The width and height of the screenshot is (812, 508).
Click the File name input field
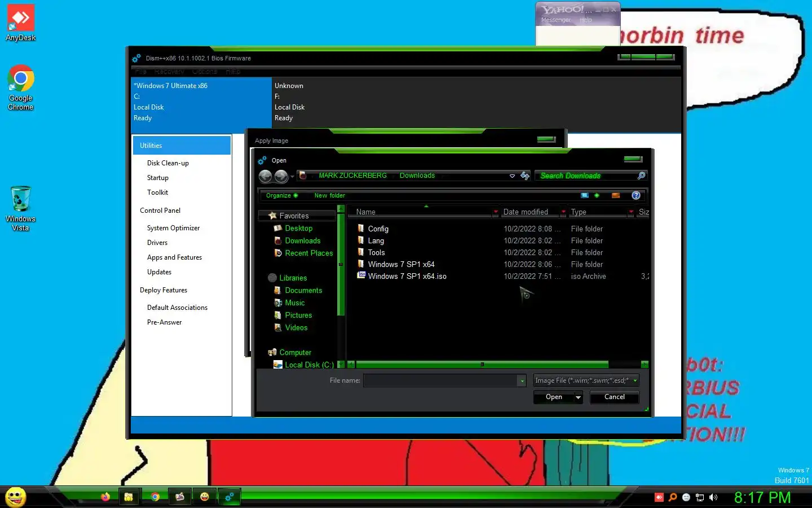(440, 380)
